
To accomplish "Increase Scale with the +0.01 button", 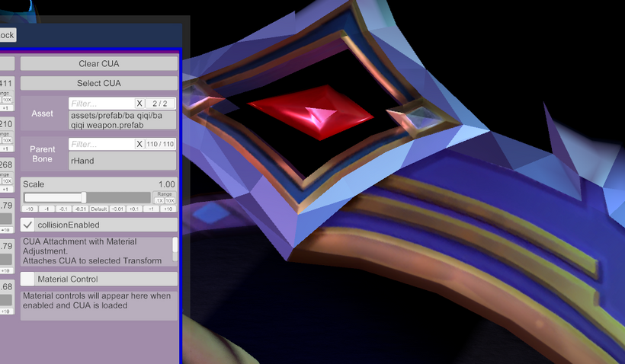I will coord(117,209).
